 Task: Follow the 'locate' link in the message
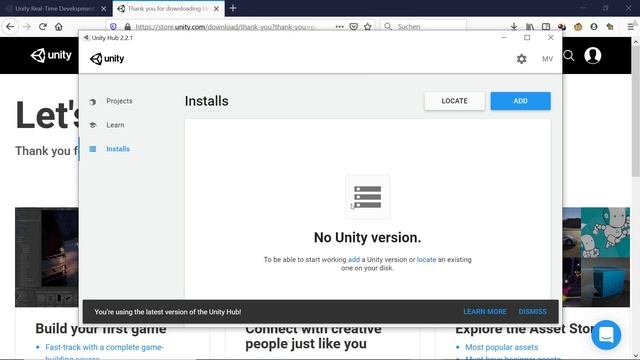(x=426, y=260)
